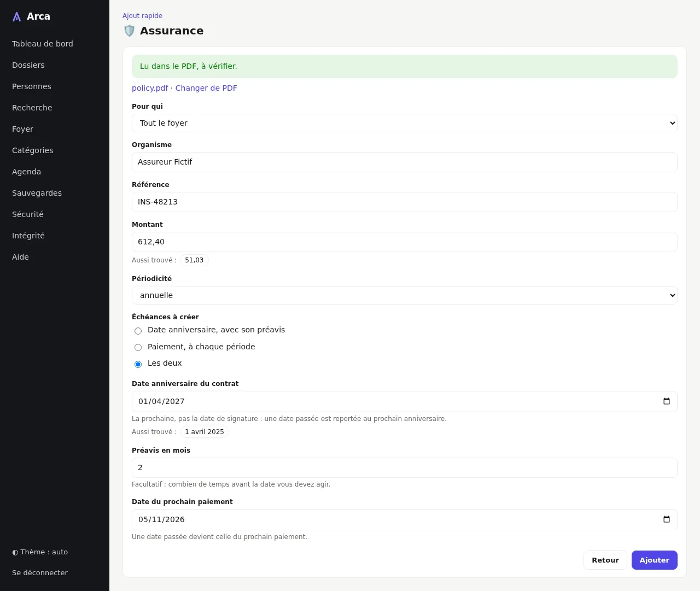
Task: Open Personnes in sidebar
Action: point(32,86)
